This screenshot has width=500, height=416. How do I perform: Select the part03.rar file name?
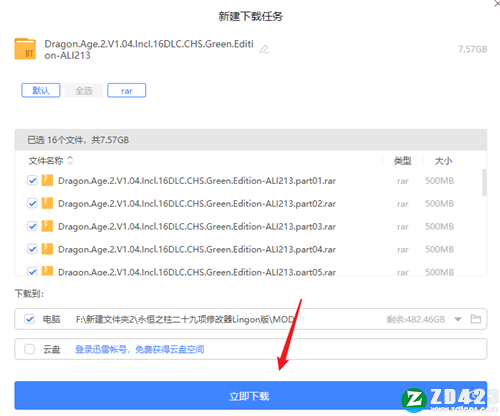click(x=197, y=227)
